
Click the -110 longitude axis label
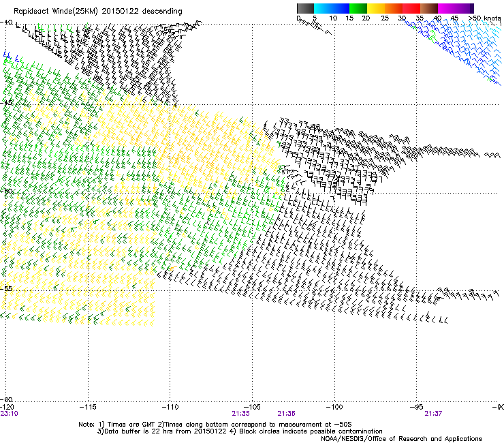pos(170,407)
